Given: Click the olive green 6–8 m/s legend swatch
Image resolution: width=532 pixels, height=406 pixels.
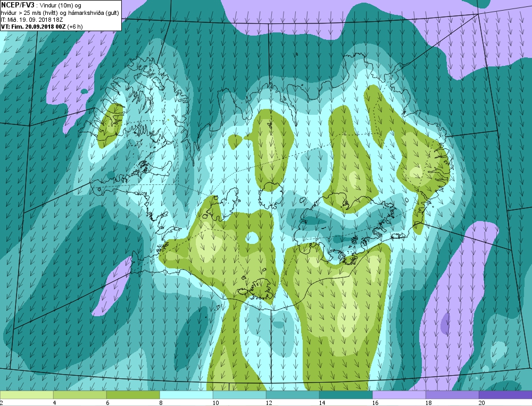Looking at the screenshot, I should click(x=133, y=395).
